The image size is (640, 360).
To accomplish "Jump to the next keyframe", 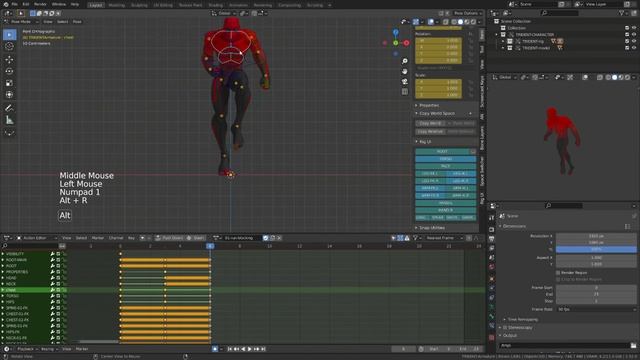I will click(256, 349).
